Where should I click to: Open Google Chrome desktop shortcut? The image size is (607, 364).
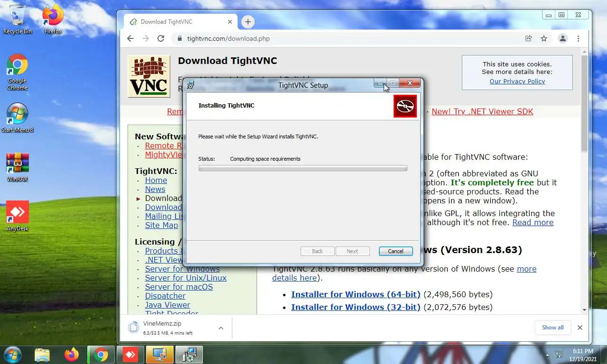[18, 73]
